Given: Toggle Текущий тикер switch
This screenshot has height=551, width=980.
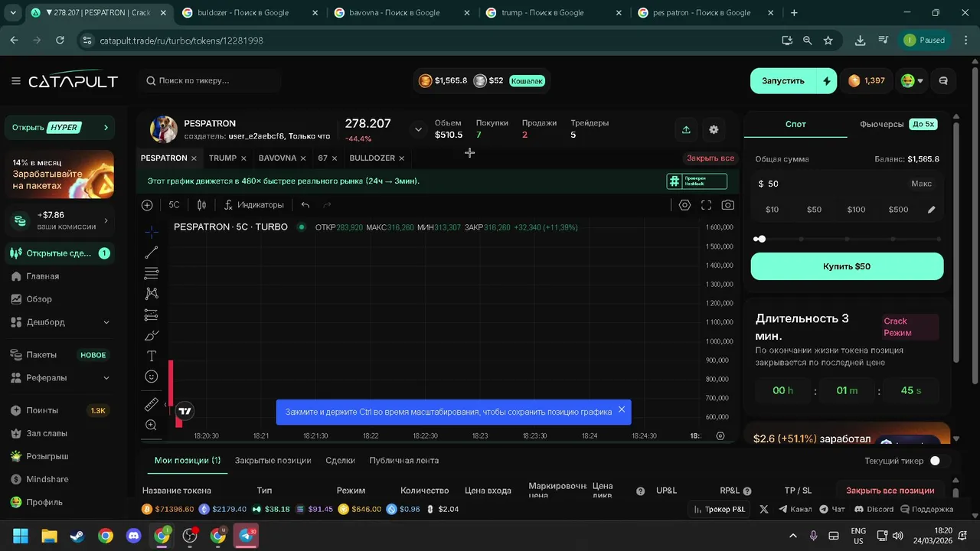Looking at the screenshot, I should pyautogui.click(x=939, y=461).
